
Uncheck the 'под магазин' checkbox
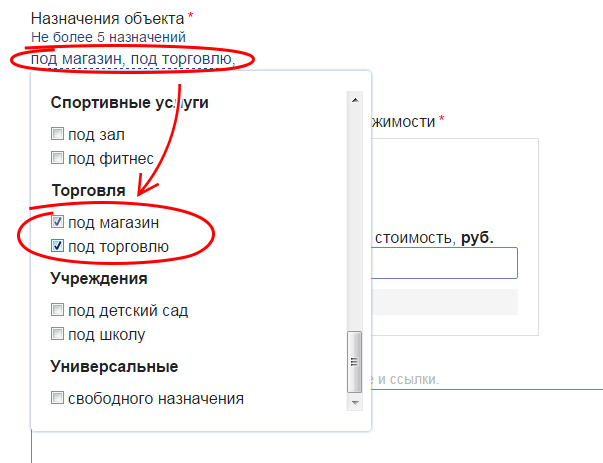(x=58, y=222)
